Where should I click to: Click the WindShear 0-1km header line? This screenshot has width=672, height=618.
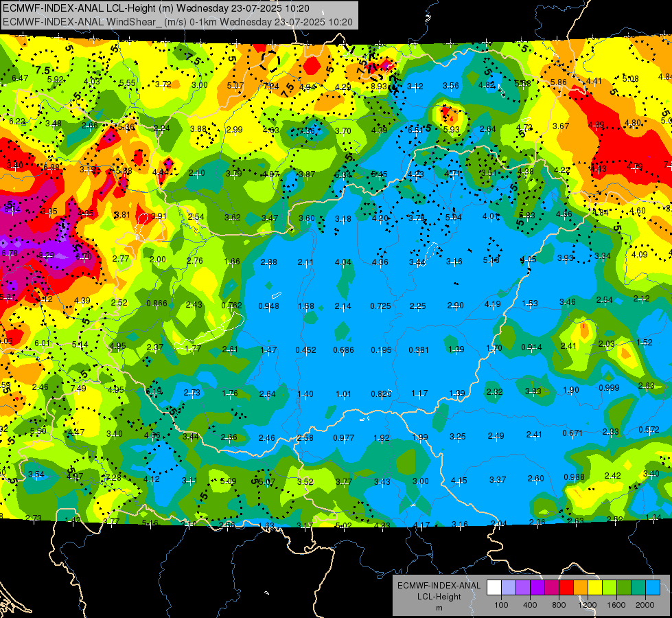[x=177, y=22]
